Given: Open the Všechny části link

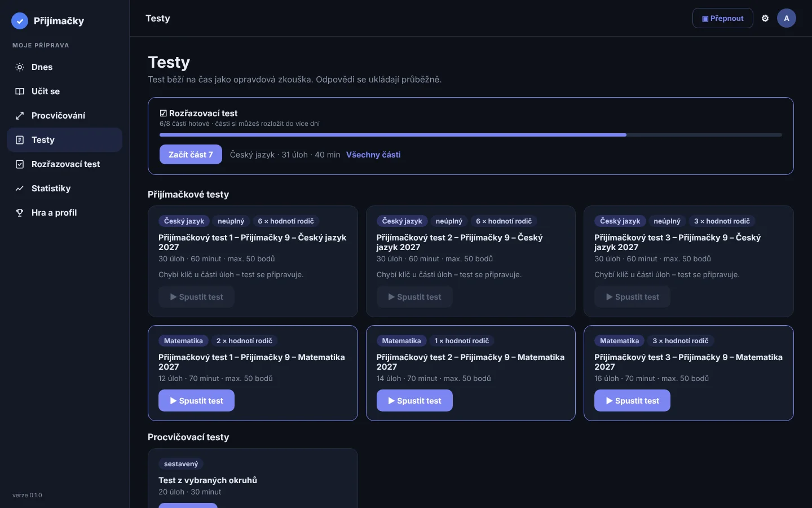Looking at the screenshot, I should (373, 155).
